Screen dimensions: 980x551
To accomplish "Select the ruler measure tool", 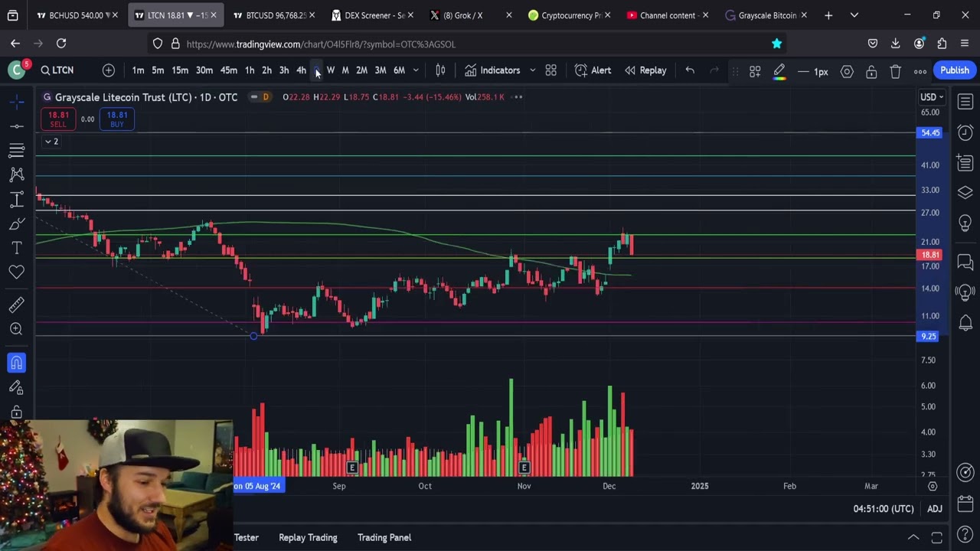I will coord(16,305).
